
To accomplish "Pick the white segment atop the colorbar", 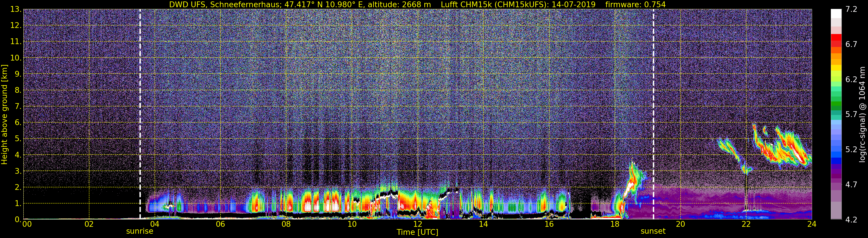I will 836,14.
